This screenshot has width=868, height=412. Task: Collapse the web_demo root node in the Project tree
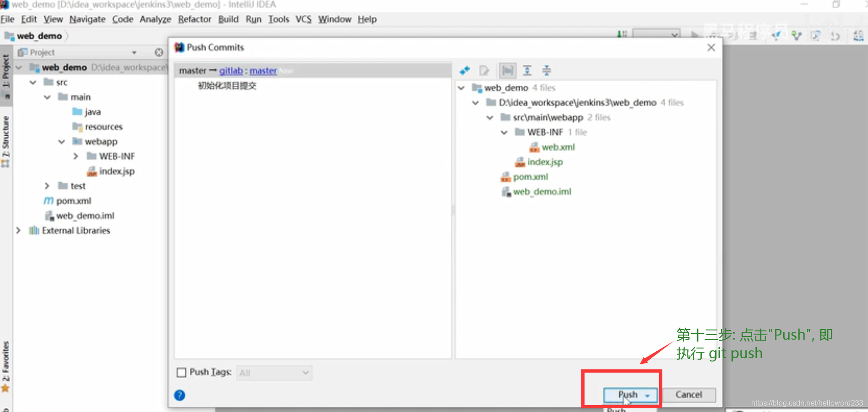pos(19,68)
